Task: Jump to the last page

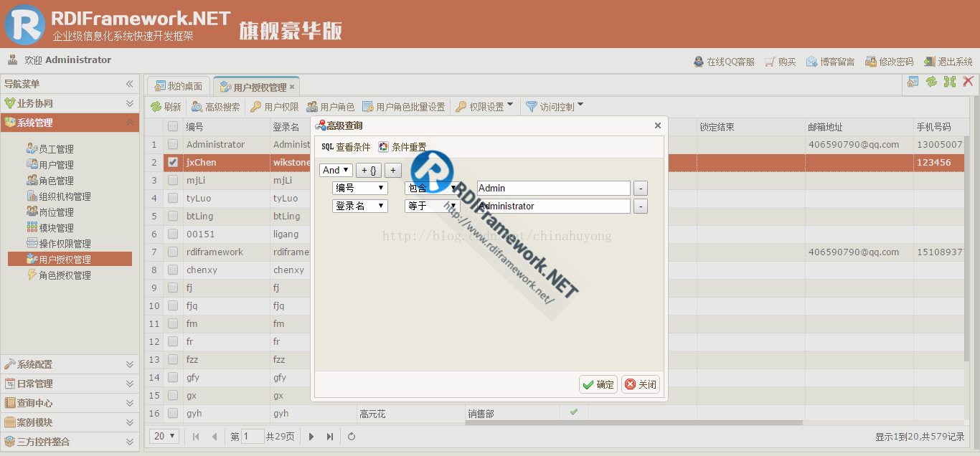Action: pyautogui.click(x=330, y=436)
